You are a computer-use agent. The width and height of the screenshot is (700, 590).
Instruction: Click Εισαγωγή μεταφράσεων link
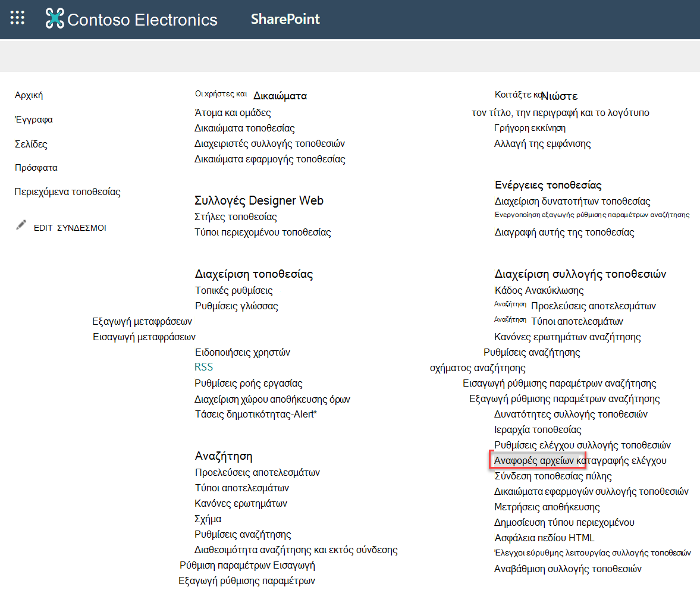pos(144,337)
